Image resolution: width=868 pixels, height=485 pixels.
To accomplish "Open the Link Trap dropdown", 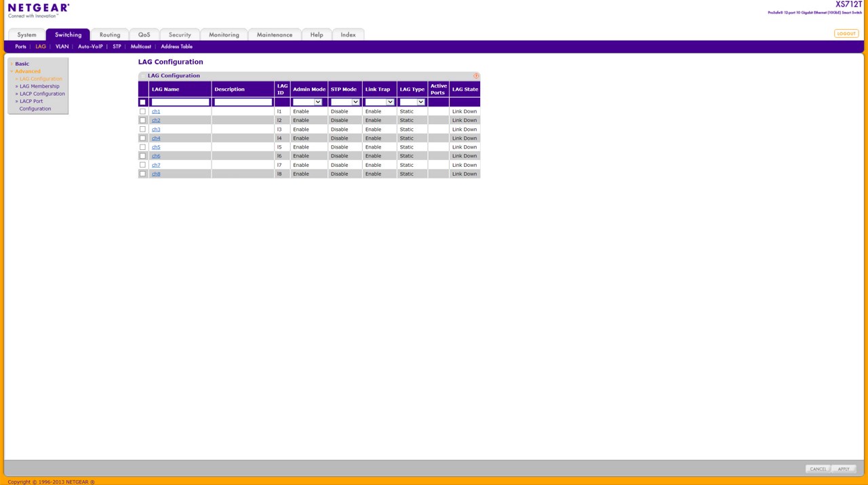I will tap(380, 102).
